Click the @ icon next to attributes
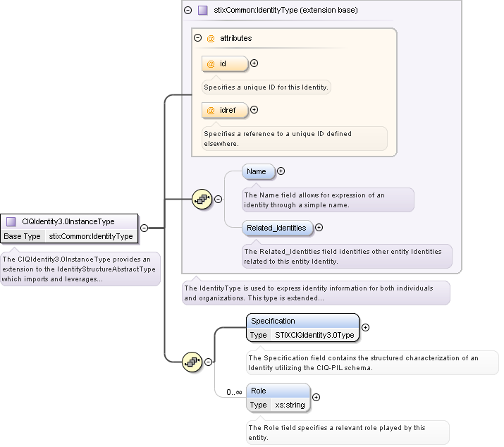504x447 pixels. tap(210, 38)
